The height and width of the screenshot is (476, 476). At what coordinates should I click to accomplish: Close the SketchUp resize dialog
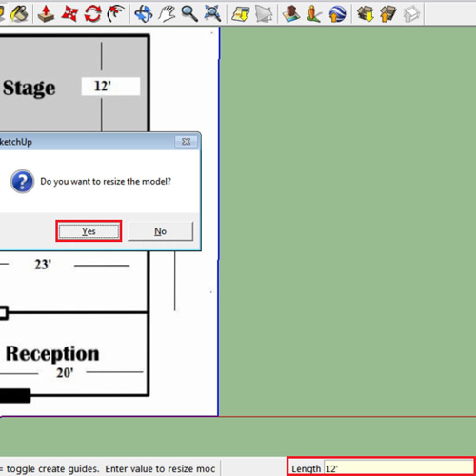point(186,142)
